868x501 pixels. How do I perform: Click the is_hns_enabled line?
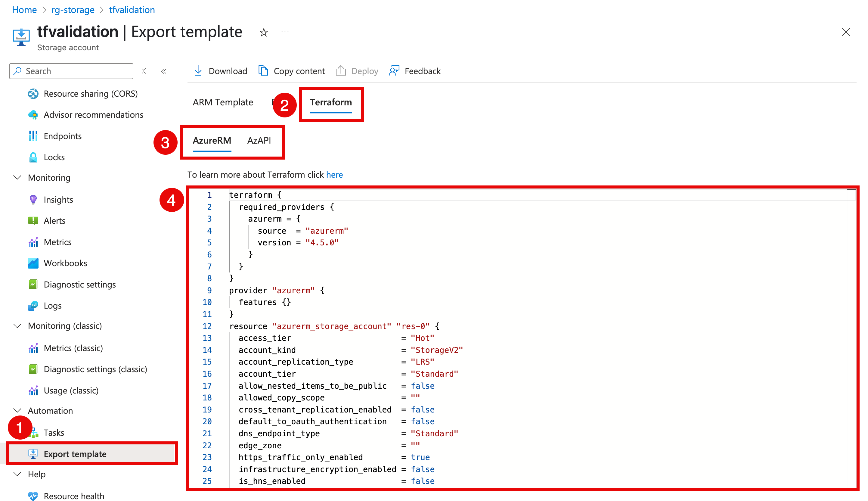point(336,481)
